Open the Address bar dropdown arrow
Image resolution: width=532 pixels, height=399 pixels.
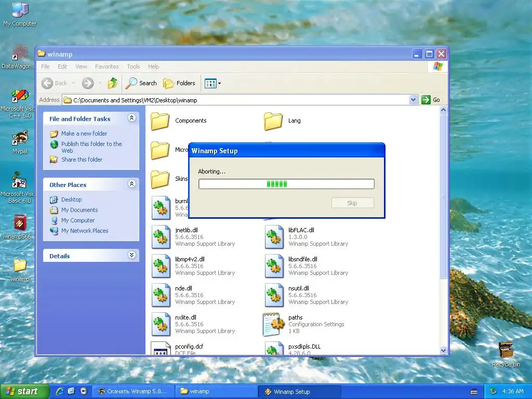pos(413,100)
